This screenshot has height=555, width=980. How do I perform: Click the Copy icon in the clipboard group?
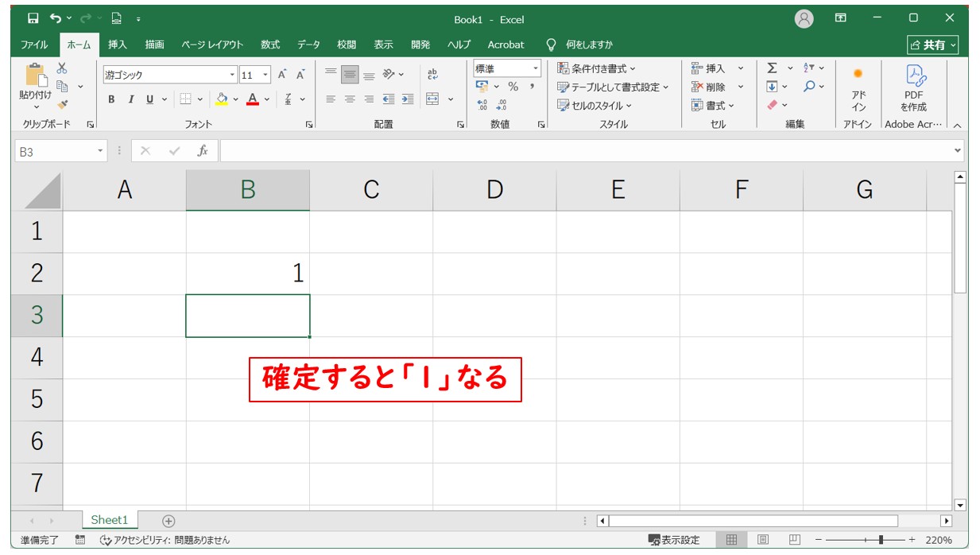point(62,86)
